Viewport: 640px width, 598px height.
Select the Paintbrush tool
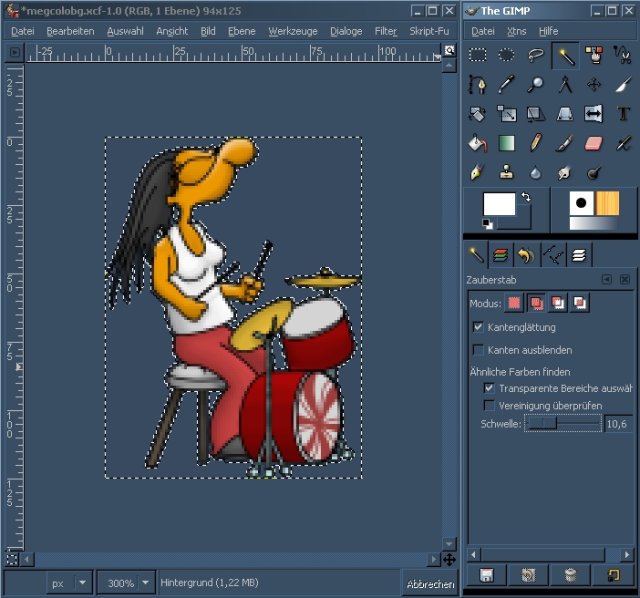pyautogui.click(x=565, y=143)
